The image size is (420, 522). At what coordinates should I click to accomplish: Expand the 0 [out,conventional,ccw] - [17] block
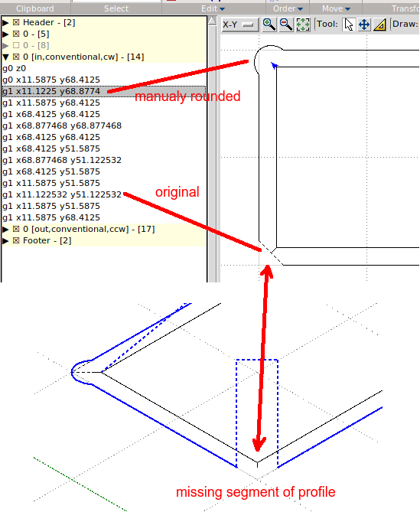5,229
